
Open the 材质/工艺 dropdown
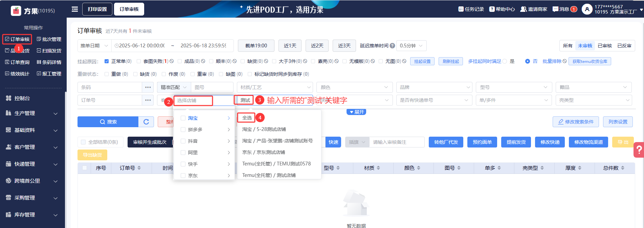pyautogui.click(x=275, y=87)
